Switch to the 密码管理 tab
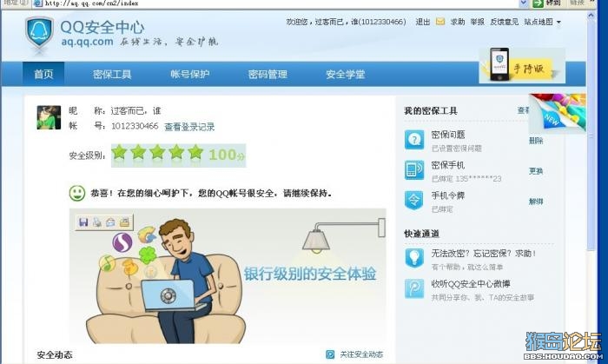The image size is (608, 364). point(268,74)
